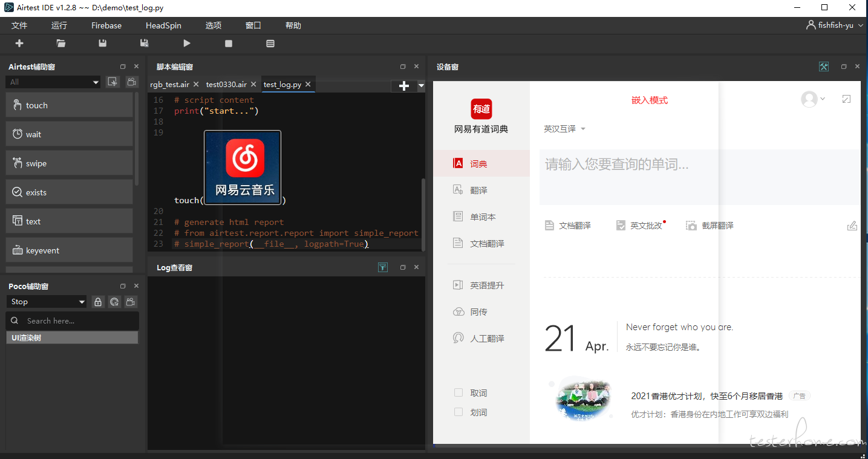
Task: Open the 选项 menu
Action: point(214,25)
